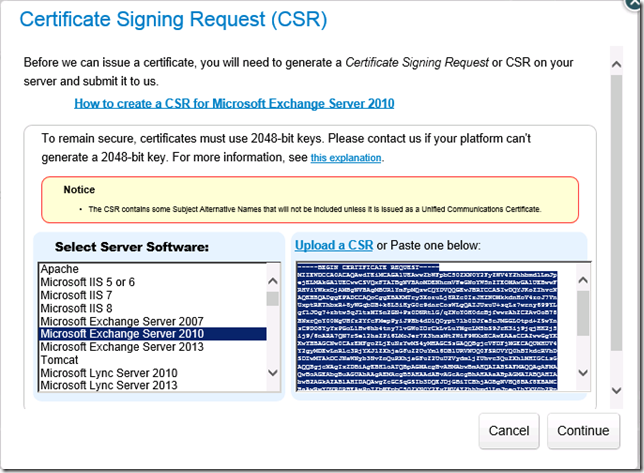Image resolution: width=644 pixels, height=473 pixels.
Task: Open the 'How to create a CSR for Microsoft Exchange Server 2010' link
Action: tap(234, 103)
